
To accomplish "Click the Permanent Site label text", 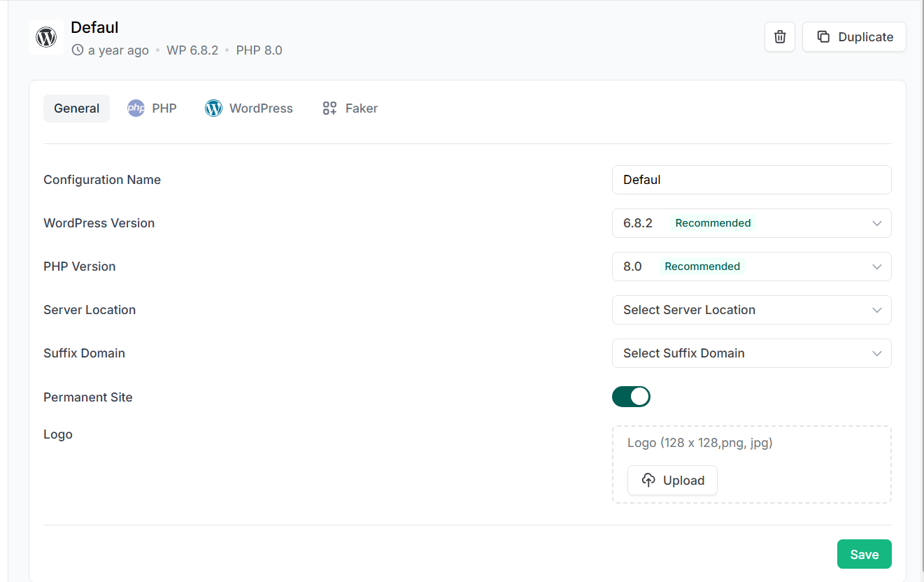I will coord(88,397).
